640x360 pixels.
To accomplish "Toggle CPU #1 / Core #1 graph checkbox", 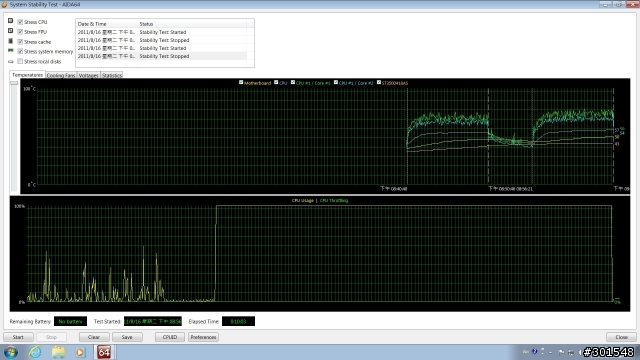I will coord(293,82).
